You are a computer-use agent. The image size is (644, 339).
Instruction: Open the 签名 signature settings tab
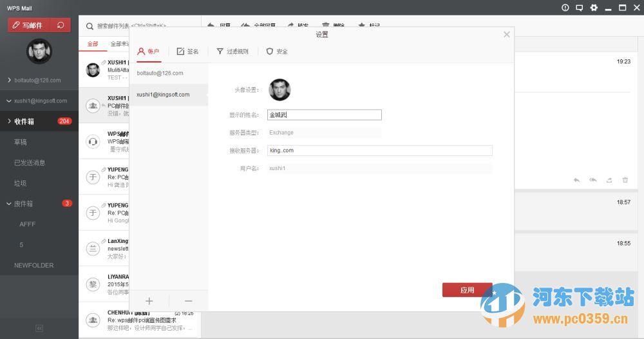pyautogui.click(x=187, y=52)
